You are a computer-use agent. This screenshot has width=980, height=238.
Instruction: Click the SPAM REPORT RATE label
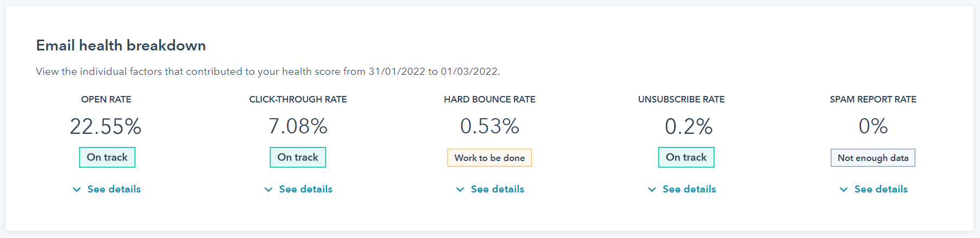pos(873,99)
